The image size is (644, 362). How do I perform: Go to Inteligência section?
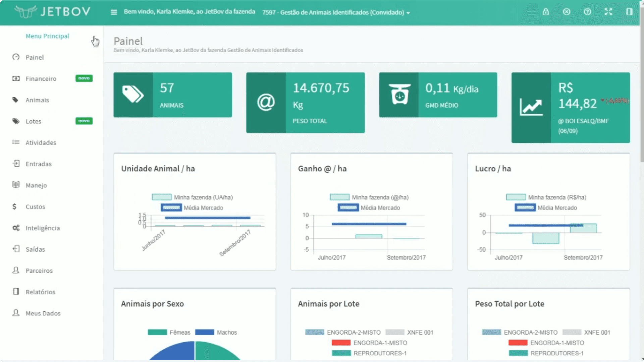pos(43,228)
